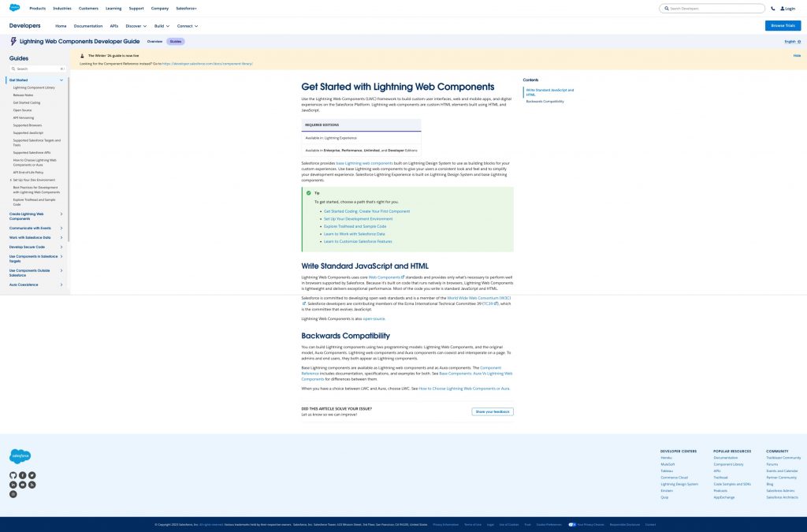The height and width of the screenshot is (532, 807).
Task: Switch to the Overview tab
Action: point(155,42)
